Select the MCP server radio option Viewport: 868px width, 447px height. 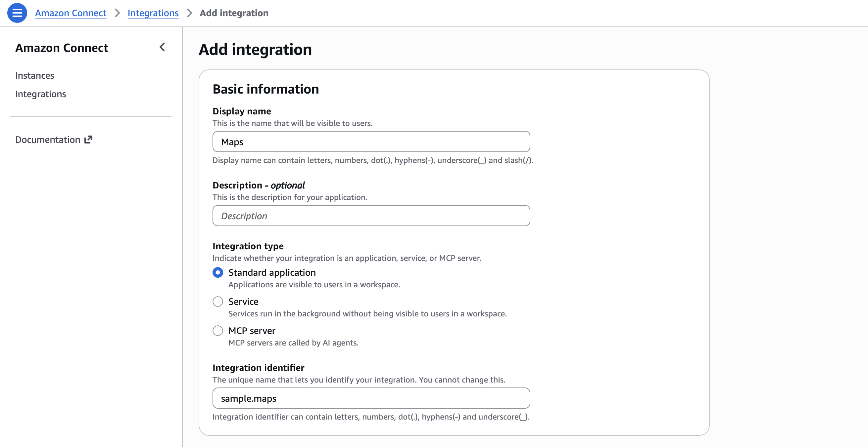pos(218,331)
